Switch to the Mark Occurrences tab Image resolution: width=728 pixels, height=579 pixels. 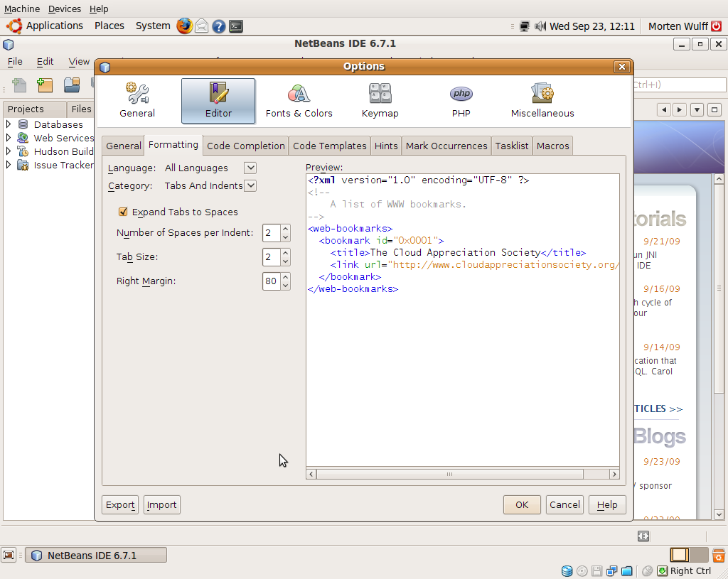pos(446,146)
